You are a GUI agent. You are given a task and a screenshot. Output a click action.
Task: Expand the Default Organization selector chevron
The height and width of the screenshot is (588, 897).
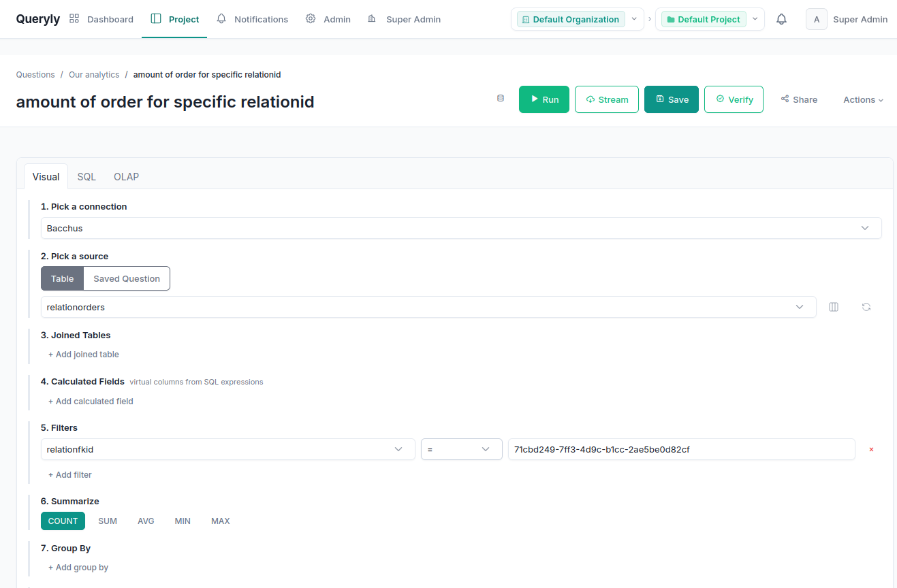tap(633, 19)
